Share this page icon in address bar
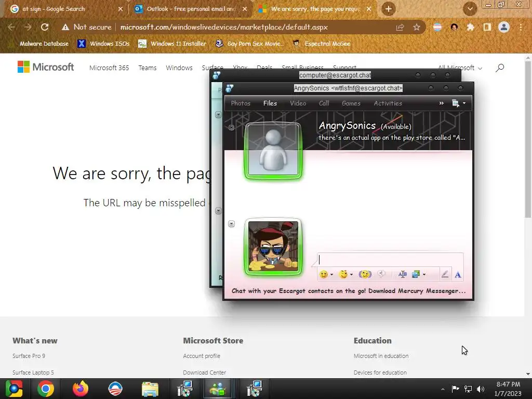 click(x=400, y=27)
